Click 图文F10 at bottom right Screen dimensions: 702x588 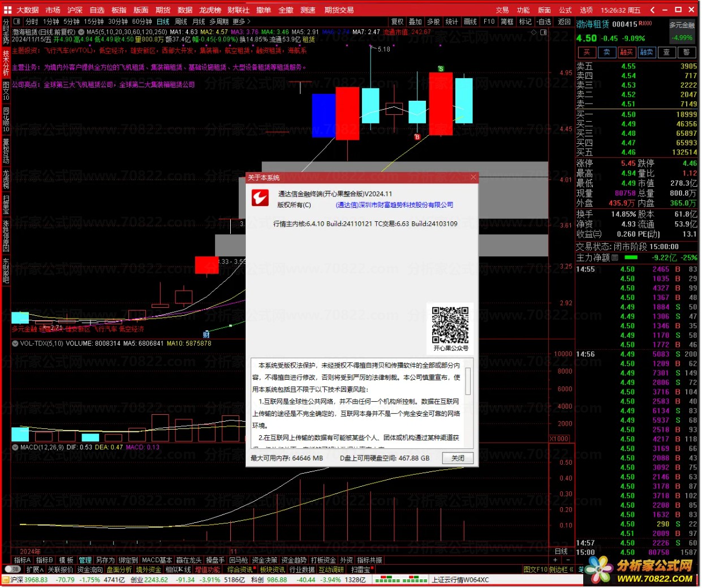pyautogui.click(x=535, y=569)
